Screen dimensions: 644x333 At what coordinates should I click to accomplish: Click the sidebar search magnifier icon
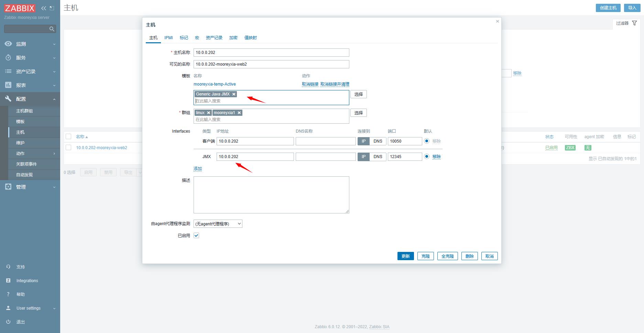click(52, 29)
